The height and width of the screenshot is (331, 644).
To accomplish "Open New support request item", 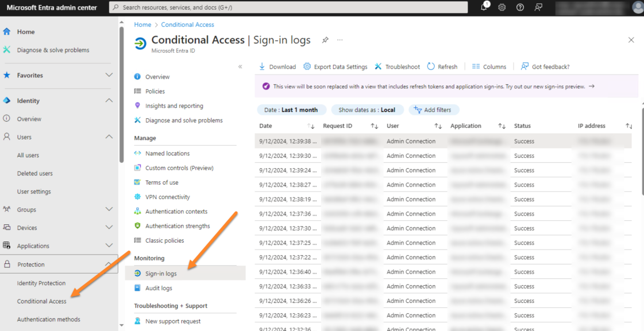I will [x=173, y=321].
